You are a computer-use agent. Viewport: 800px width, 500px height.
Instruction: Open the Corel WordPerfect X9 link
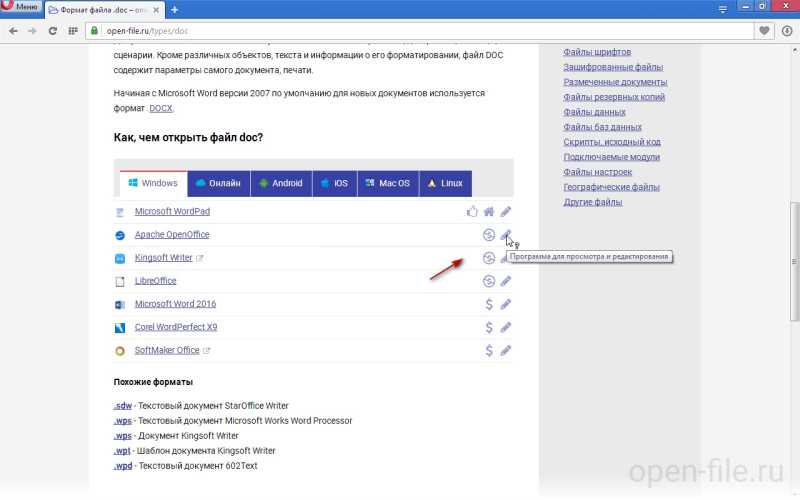(176, 327)
